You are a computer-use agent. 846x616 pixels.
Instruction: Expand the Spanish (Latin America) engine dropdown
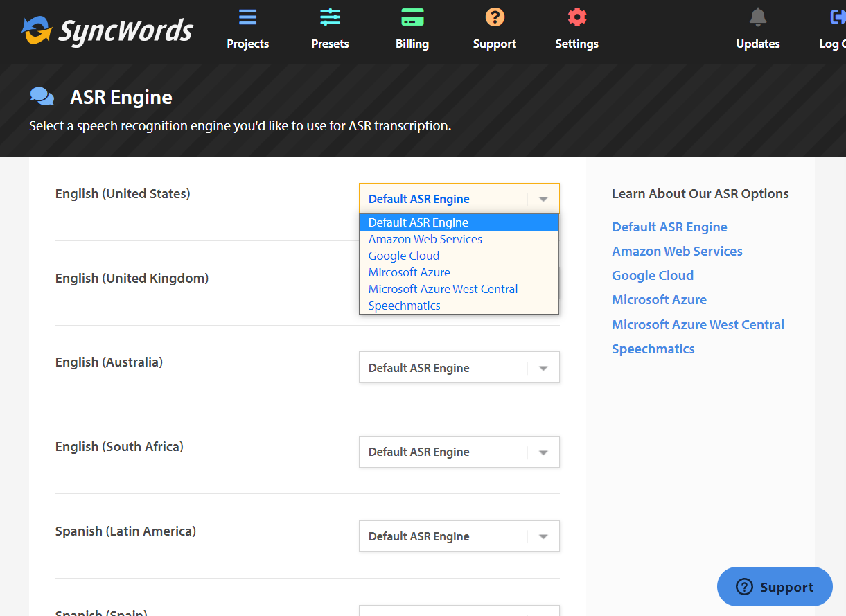point(459,536)
